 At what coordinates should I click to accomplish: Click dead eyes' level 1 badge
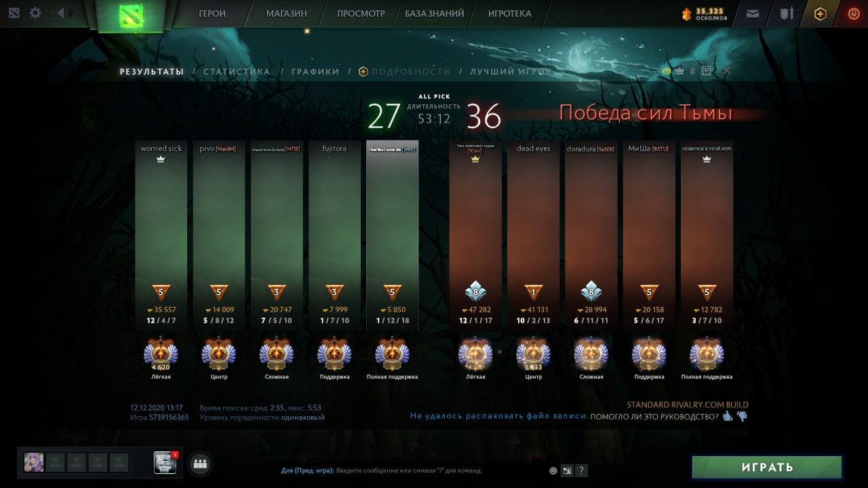click(x=534, y=292)
